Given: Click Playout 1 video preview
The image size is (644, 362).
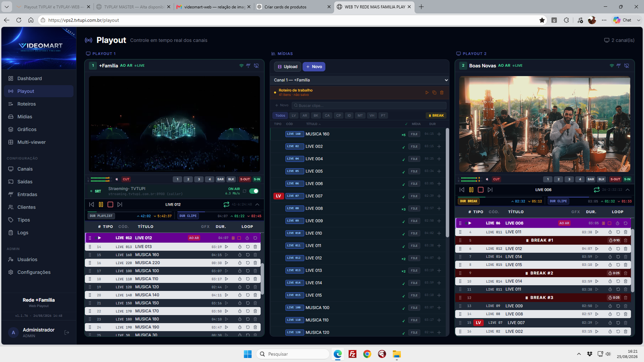Looking at the screenshot, I should click(174, 124).
